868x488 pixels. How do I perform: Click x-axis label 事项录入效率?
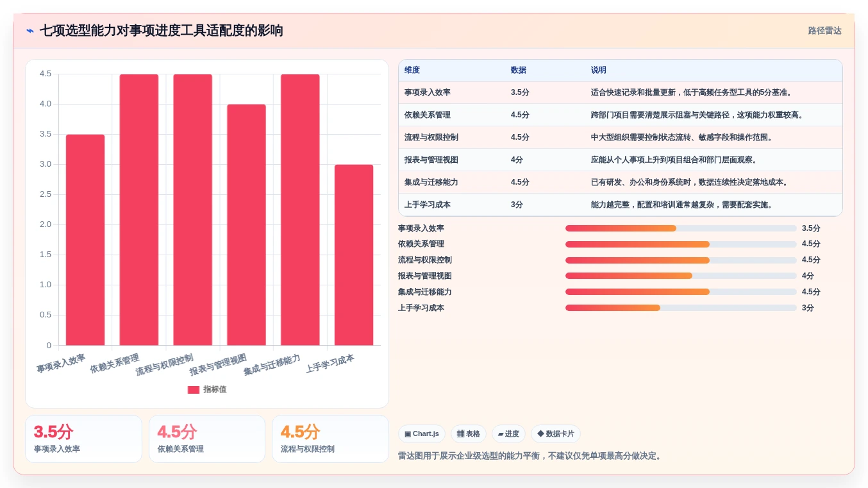[61, 364]
